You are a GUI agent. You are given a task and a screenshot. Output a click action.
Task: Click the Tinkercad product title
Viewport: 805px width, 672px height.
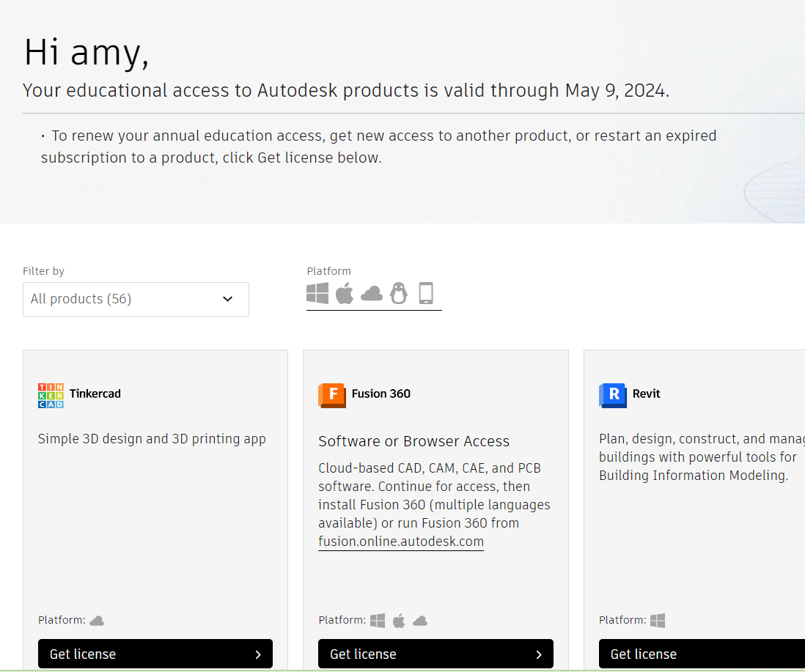(95, 394)
